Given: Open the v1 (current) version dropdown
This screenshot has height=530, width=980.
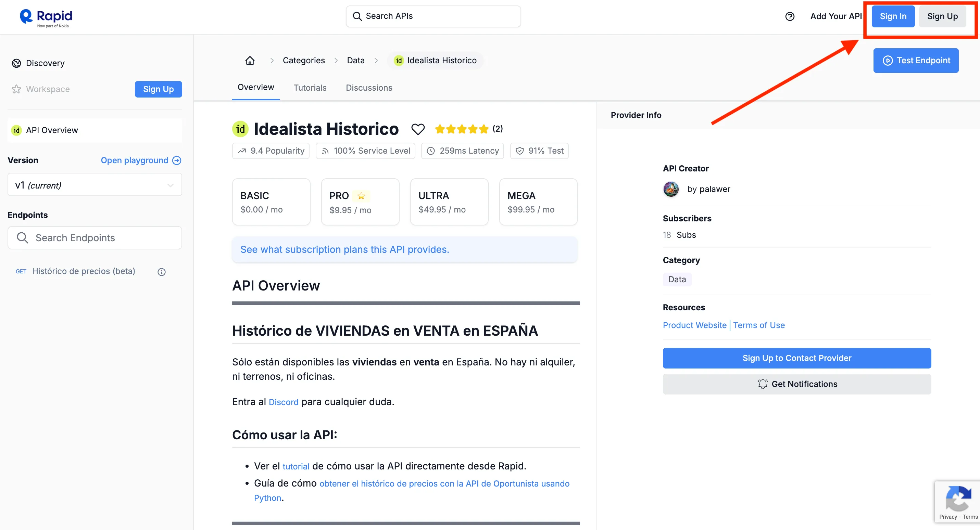Looking at the screenshot, I should tap(95, 185).
